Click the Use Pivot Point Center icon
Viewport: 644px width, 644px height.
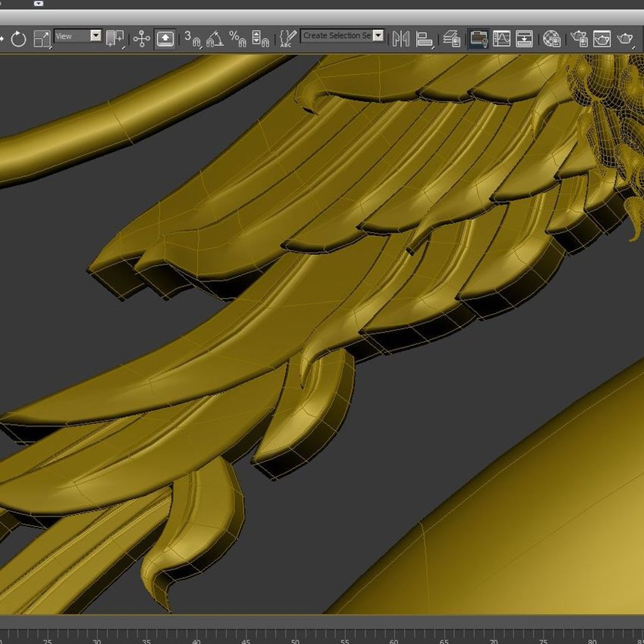pyautogui.click(x=115, y=39)
